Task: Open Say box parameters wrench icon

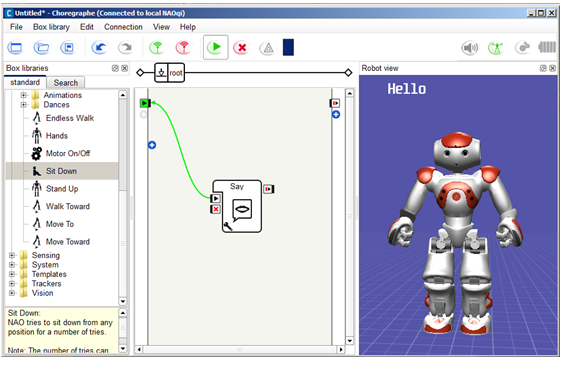Action: coord(228,226)
